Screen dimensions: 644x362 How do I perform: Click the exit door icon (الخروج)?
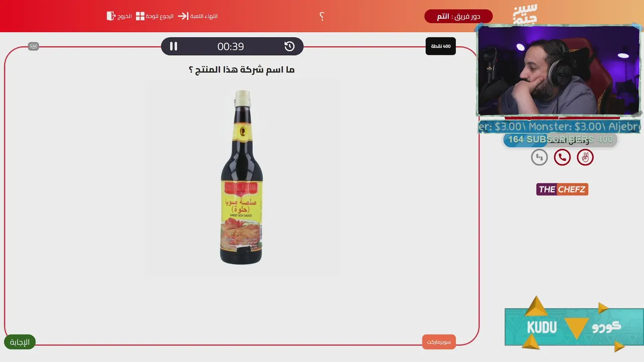(111, 16)
